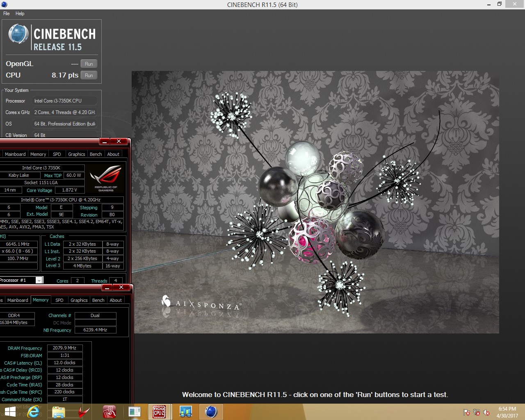The image size is (525, 420).
Task: Click the Level 3 cache value '4 MBytes'
Action: point(82,266)
